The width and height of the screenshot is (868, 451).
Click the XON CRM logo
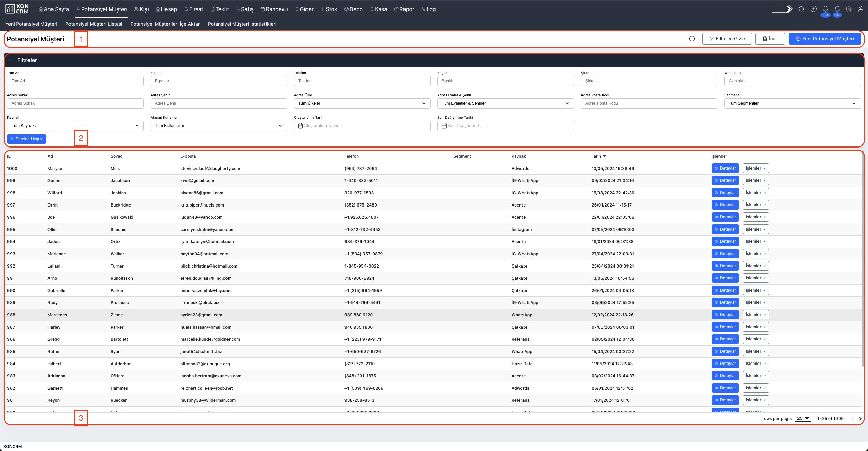coord(17,9)
